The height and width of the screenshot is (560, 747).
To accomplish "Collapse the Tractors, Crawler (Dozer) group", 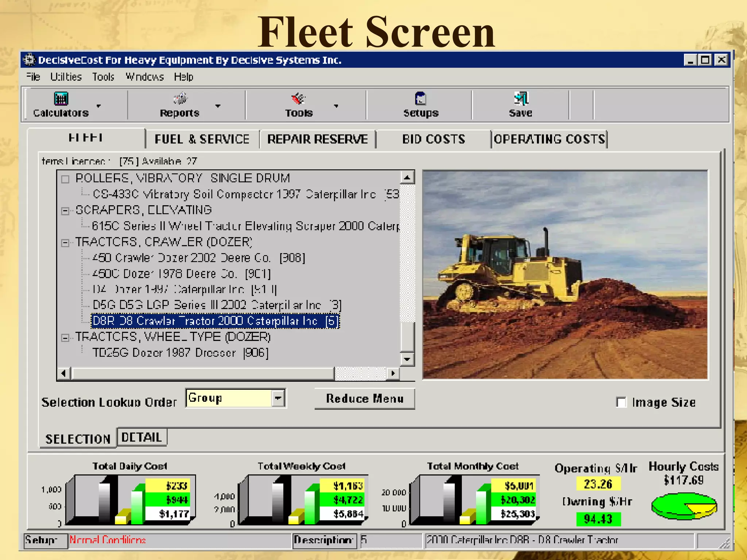I will click(65, 243).
